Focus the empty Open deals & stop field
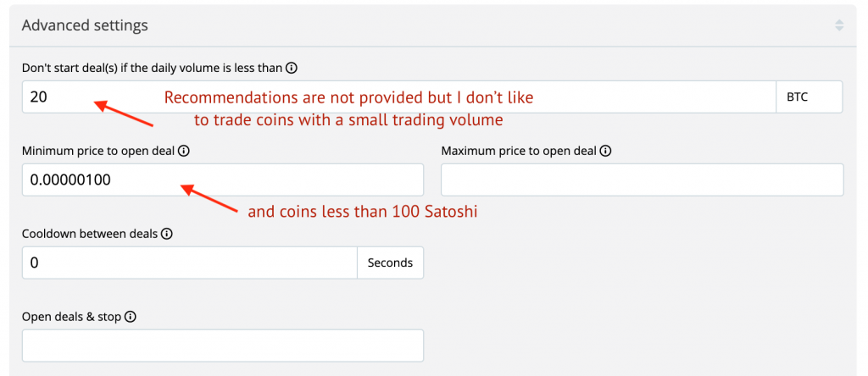868x376 pixels. coord(222,346)
